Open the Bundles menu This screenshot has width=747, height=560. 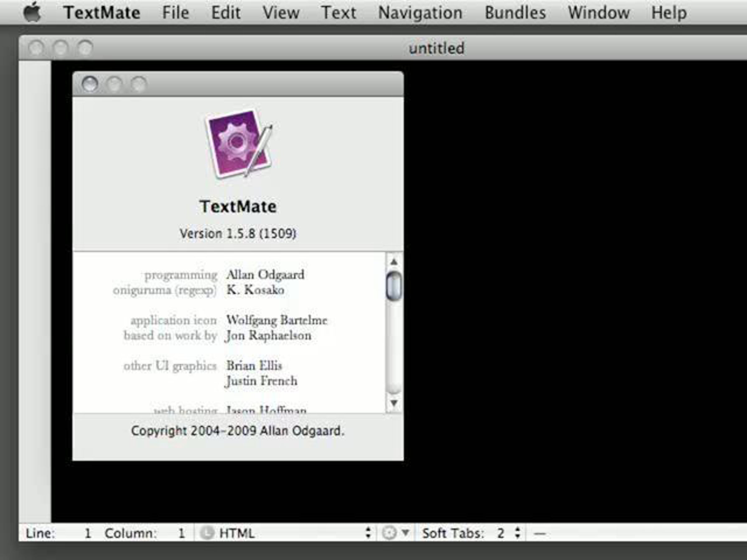515,13
